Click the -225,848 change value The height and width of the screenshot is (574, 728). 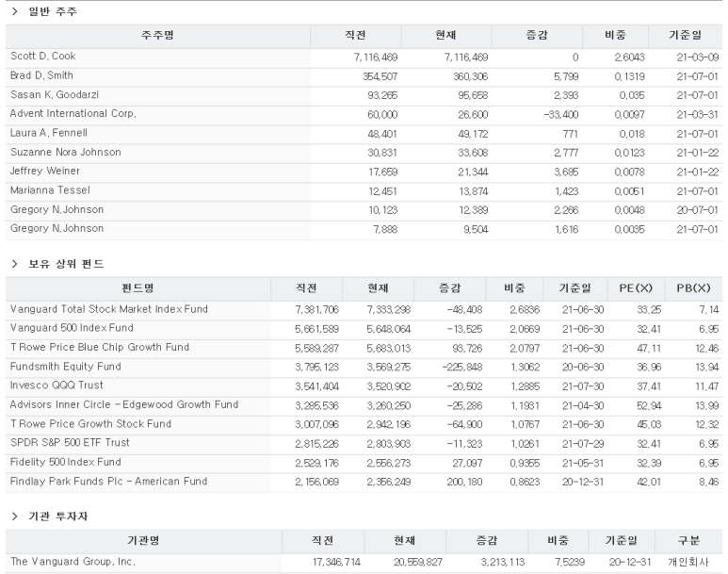(462, 368)
